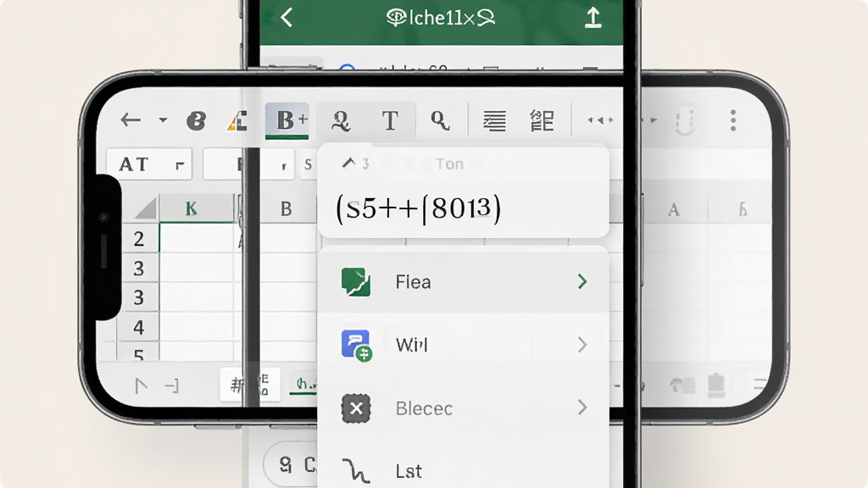Tap the back chevron in the green header
Screen dimensions: 868x488
[x=287, y=18]
